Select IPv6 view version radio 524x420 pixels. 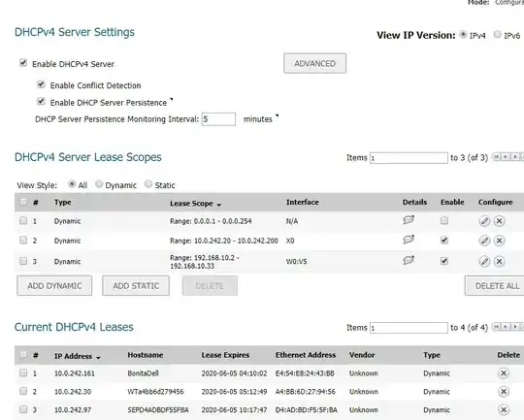pyautogui.click(x=497, y=34)
